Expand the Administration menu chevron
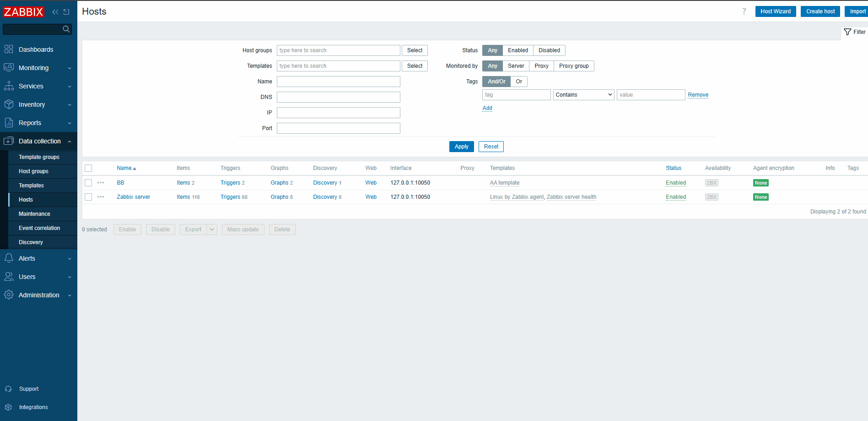Viewport: 868px width, 421px height. tap(70, 295)
